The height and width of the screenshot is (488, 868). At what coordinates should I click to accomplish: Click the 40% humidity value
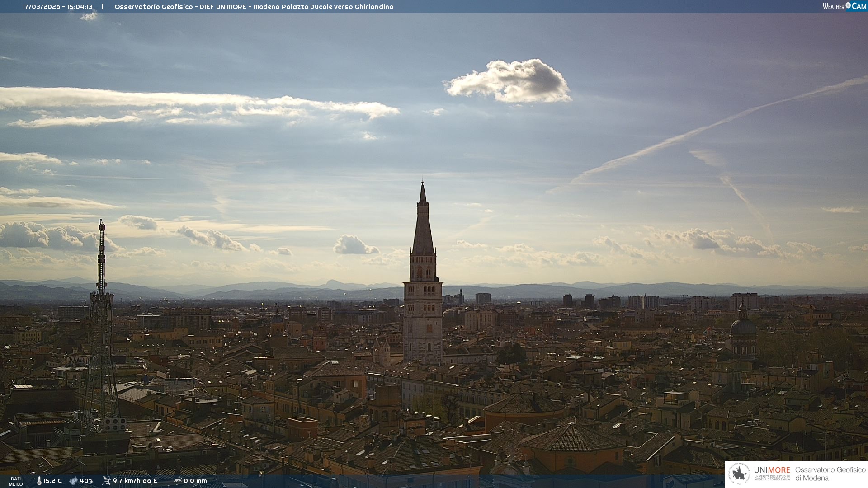tap(86, 481)
